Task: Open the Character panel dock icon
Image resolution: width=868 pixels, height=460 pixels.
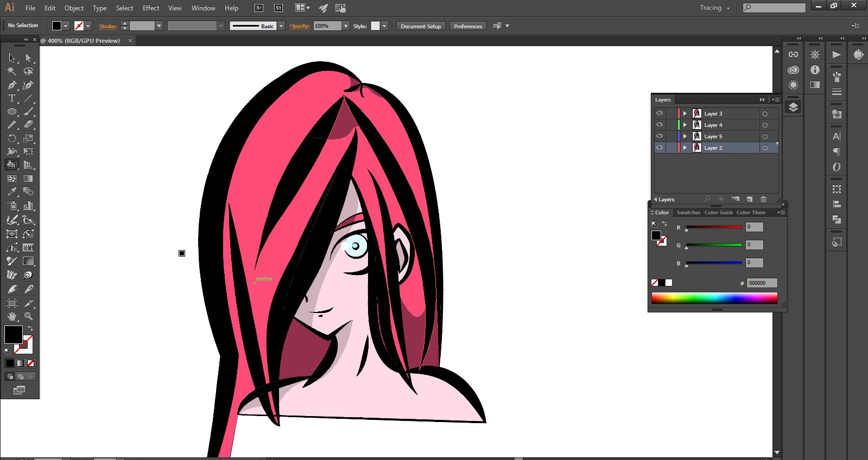Action: click(x=837, y=137)
